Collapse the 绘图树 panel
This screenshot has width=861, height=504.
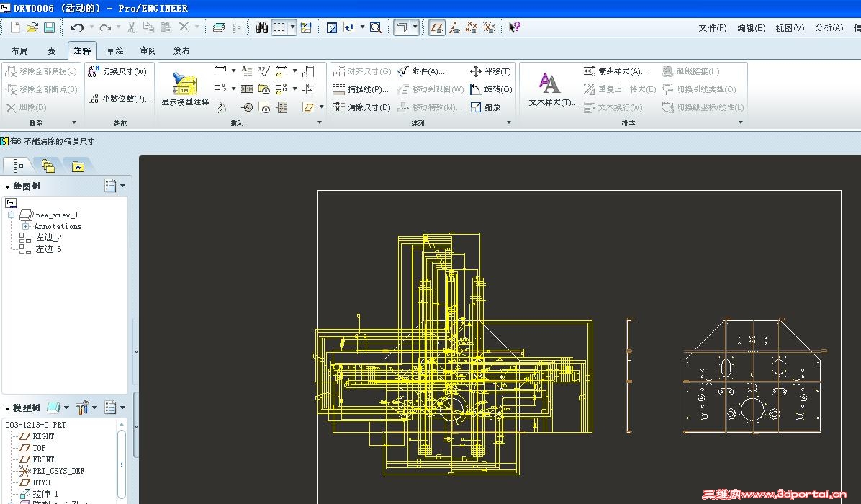tap(7, 186)
